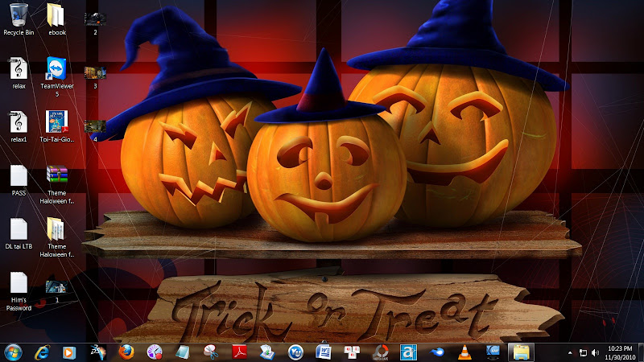
Task: Click the Show desktop strip
Action: [641, 352]
